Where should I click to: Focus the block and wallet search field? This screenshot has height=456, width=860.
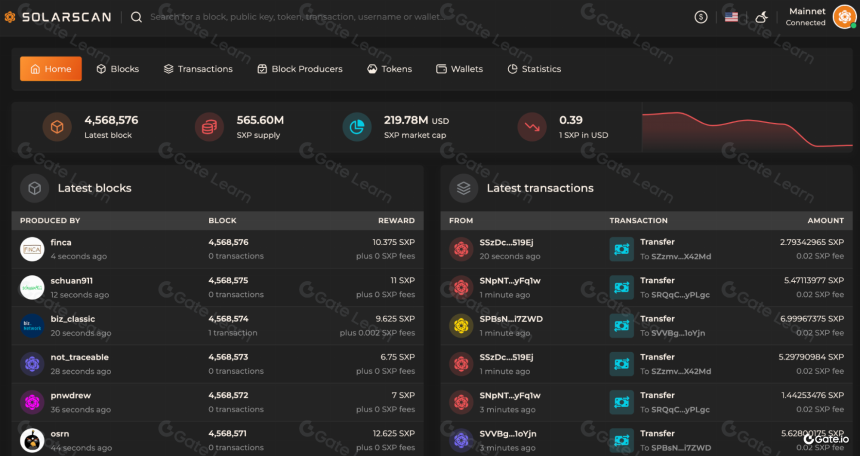299,17
